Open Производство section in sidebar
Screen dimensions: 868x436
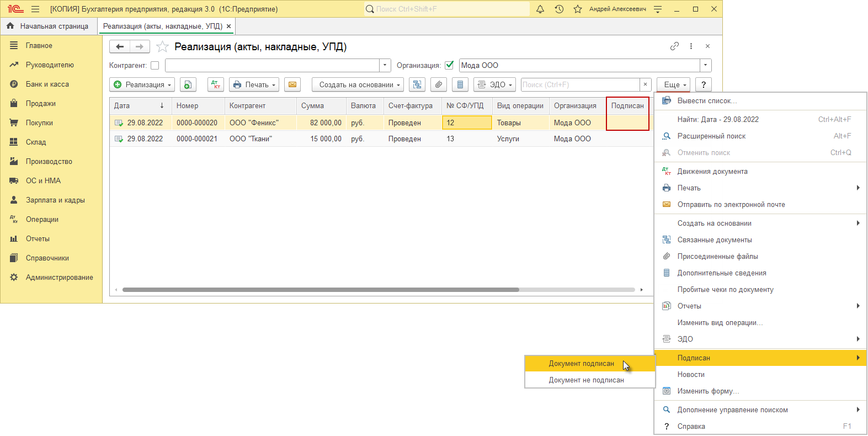tap(49, 162)
